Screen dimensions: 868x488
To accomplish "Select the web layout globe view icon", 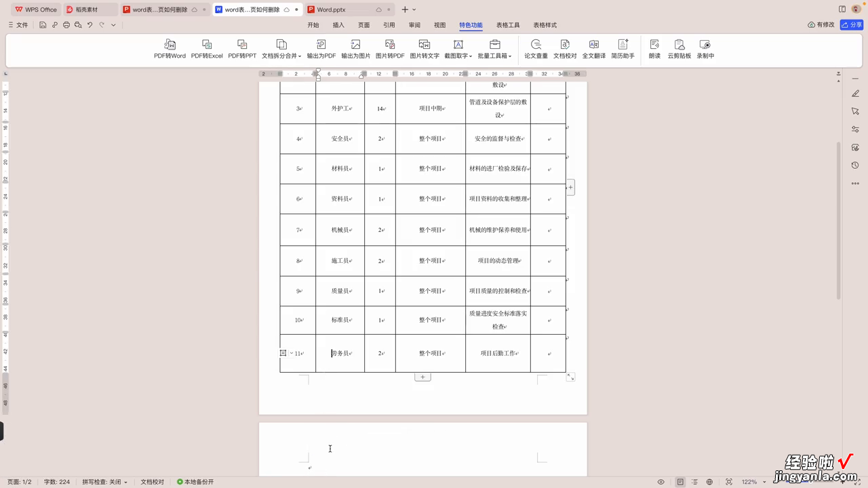I will [x=709, y=482].
